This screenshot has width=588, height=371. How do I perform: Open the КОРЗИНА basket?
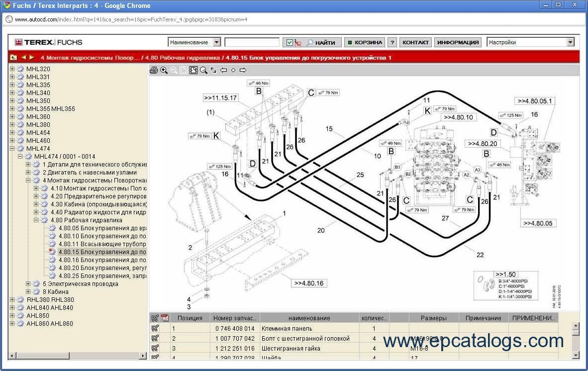coord(365,42)
